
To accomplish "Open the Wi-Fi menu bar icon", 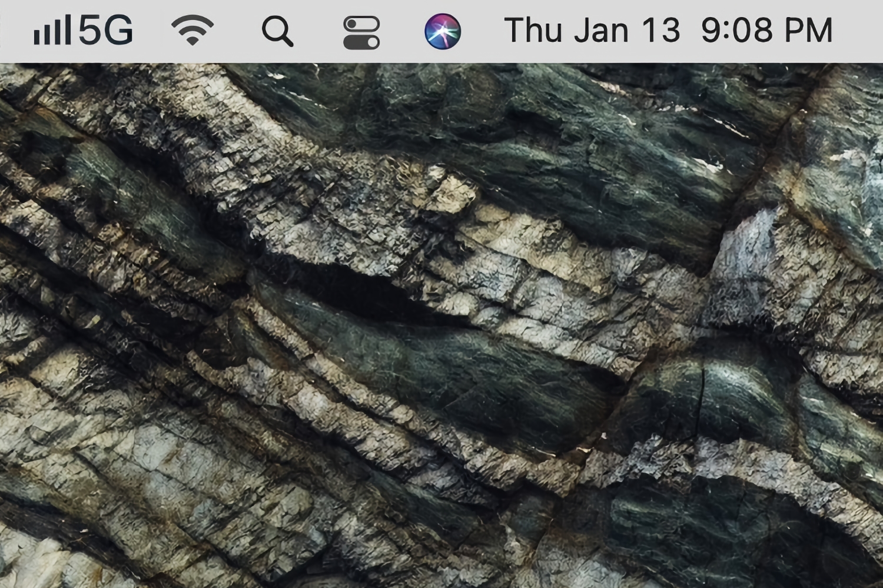I will [x=192, y=31].
